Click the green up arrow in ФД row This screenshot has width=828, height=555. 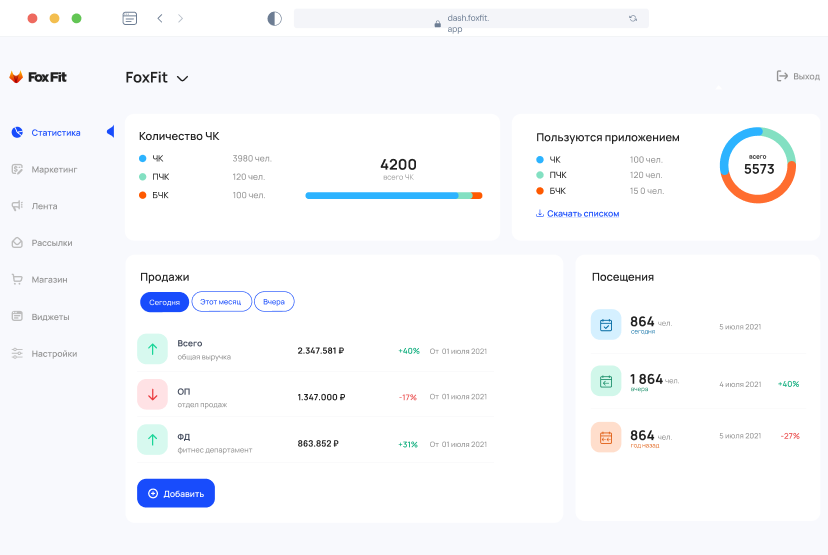(x=153, y=440)
